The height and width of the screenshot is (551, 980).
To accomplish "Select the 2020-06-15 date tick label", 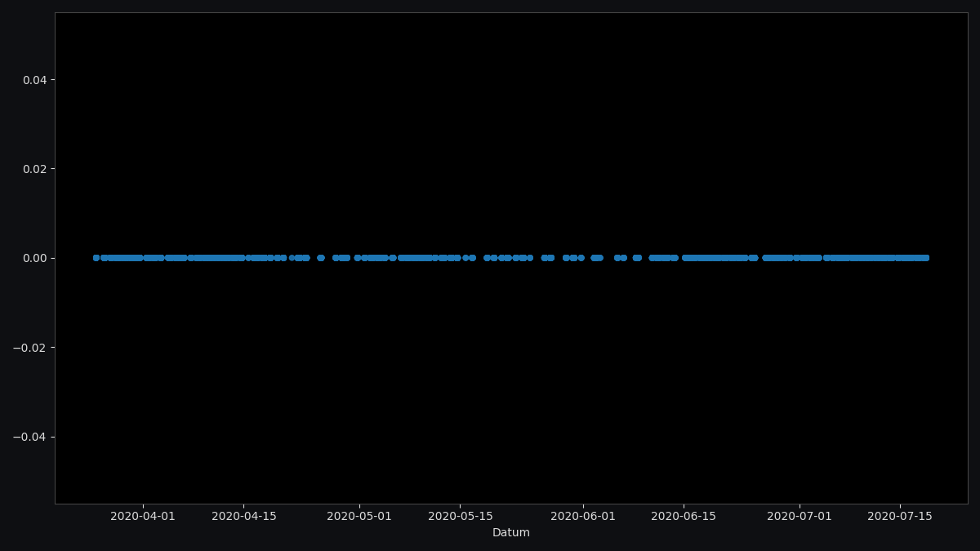I will [x=684, y=516].
